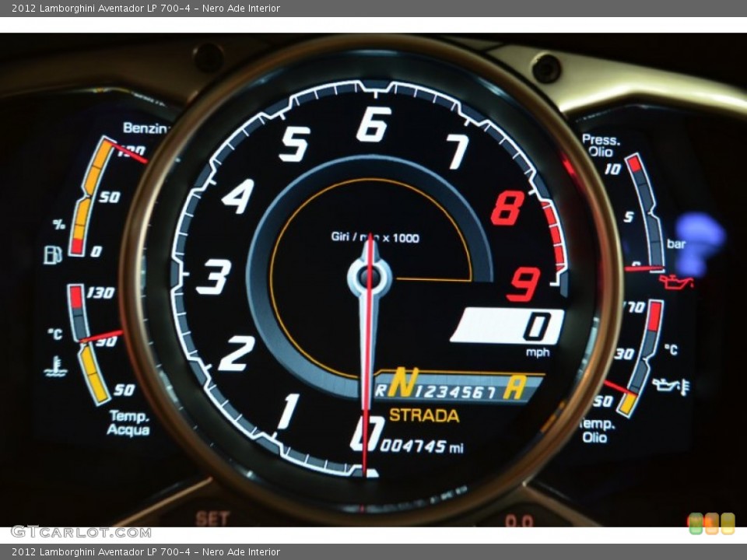Click the '50' fuel gauge mark
The width and height of the screenshot is (747, 560).
(x=110, y=197)
